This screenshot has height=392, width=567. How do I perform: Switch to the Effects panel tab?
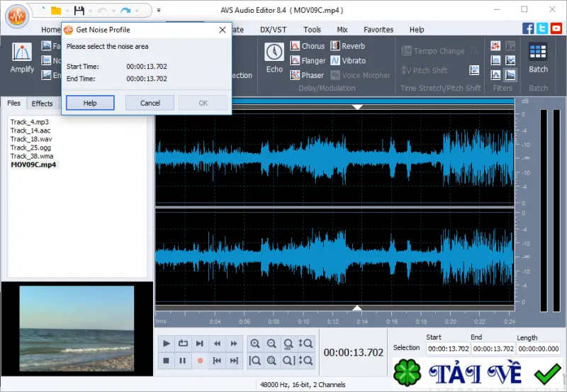click(x=42, y=103)
